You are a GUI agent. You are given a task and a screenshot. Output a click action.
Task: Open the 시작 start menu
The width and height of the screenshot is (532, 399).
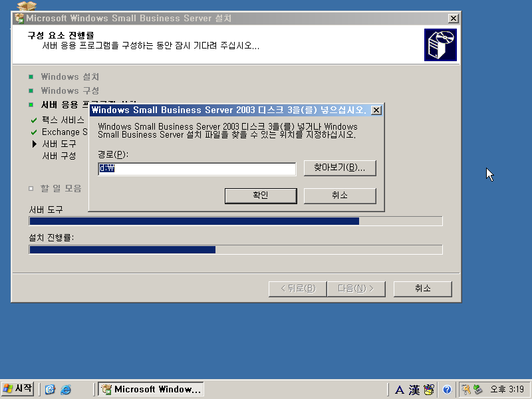(18, 389)
